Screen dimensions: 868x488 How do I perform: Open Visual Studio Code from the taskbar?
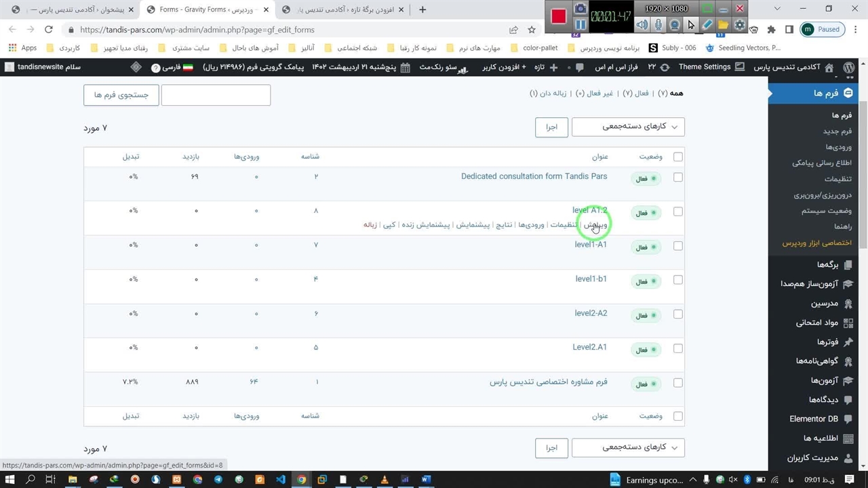pos(281,480)
